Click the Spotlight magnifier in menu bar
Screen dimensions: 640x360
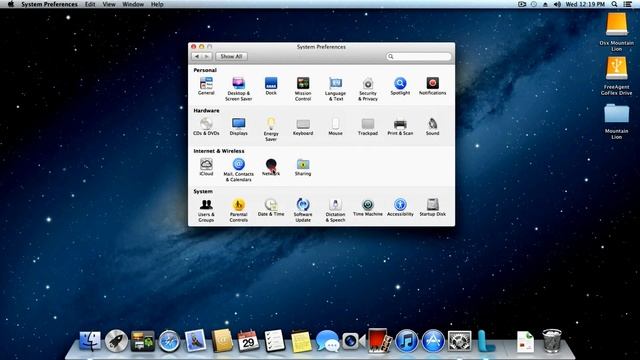(614, 4)
